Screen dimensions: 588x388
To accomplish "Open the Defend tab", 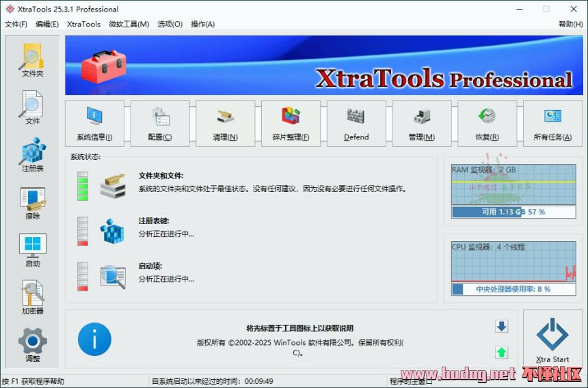I will (x=356, y=124).
